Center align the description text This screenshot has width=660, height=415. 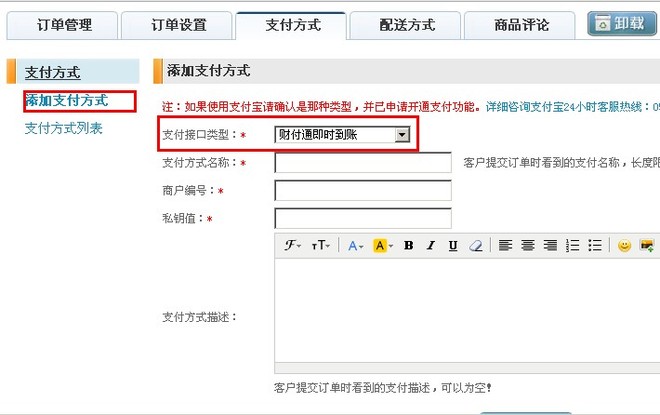(527, 245)
